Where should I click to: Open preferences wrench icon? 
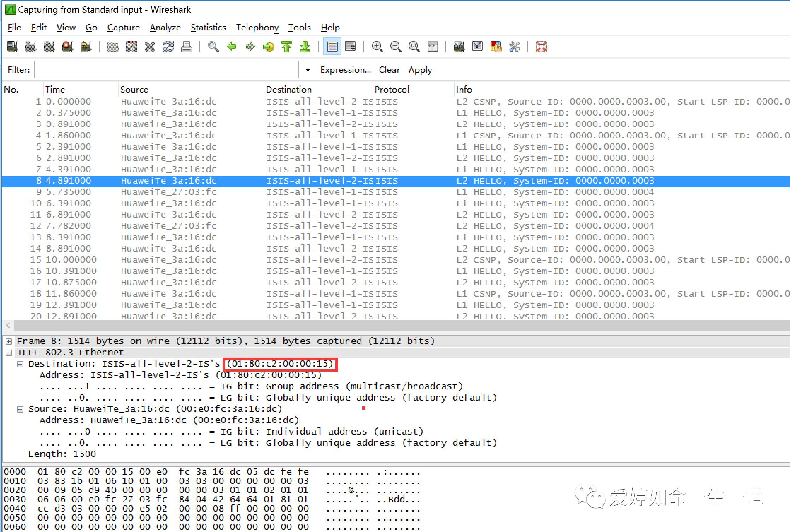point(514,47)
